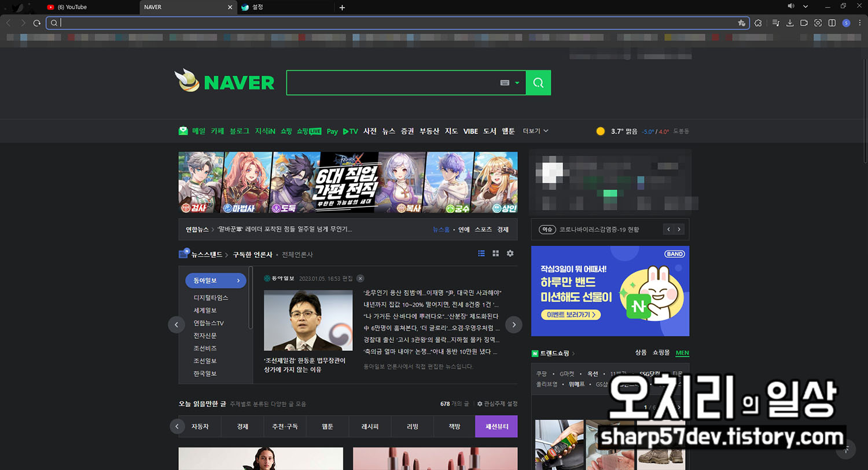Select 연합뉴스TV in the press list
Image resolution: width=868 pixels, height=470 pixels.
(x=208, y=323)
